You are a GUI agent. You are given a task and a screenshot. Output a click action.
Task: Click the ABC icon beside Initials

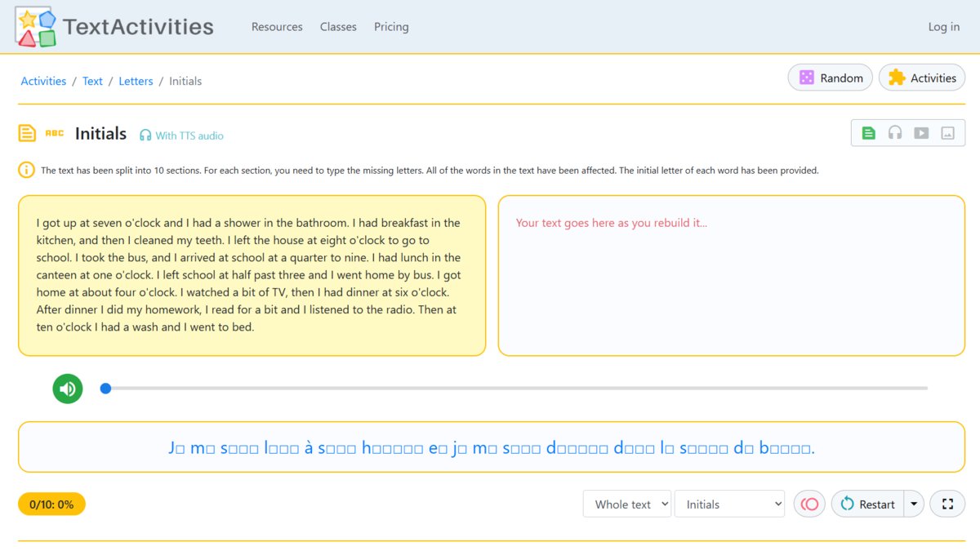click(x=54, y=133)
